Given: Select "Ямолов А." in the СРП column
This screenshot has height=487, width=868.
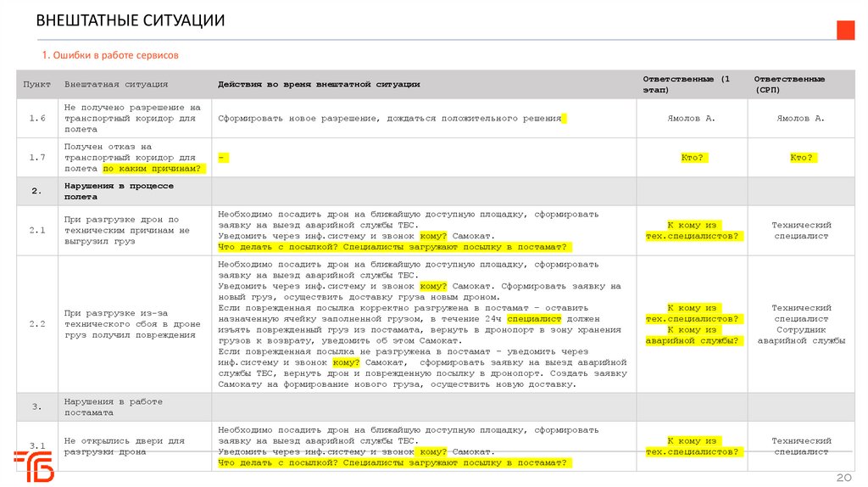Looking at the screenshot, I should click(x=800, y=118).
